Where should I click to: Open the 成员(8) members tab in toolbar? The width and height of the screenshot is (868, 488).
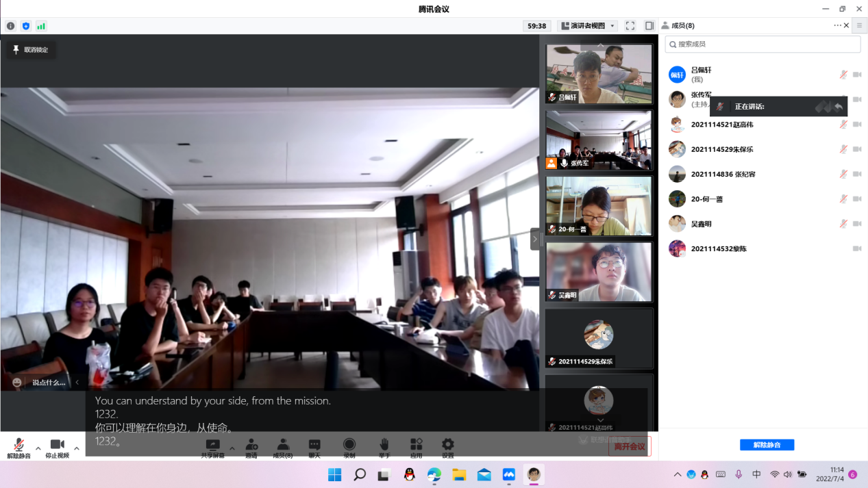click(x=283, y=447)
